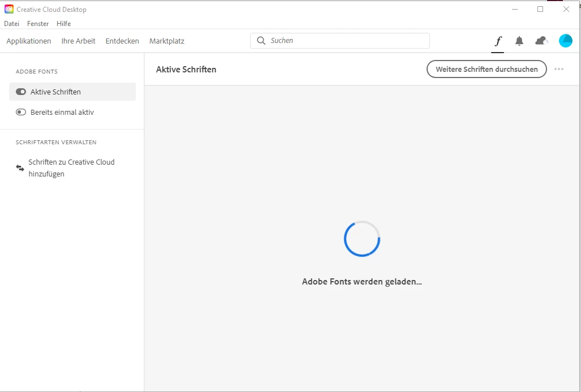Maximize the Creative Cloud window
Image resolution: width=581 pixels, height=392 pixels.
coord(540,9)
